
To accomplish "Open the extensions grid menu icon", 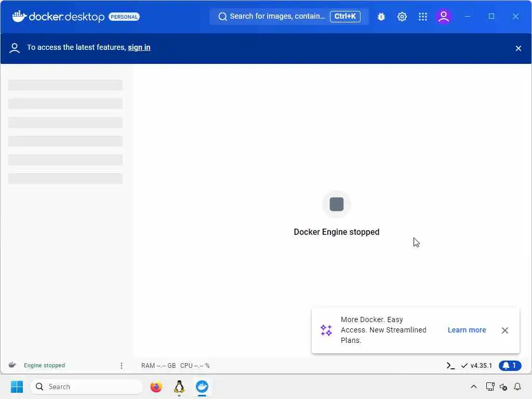I will [x=423, y=17].
